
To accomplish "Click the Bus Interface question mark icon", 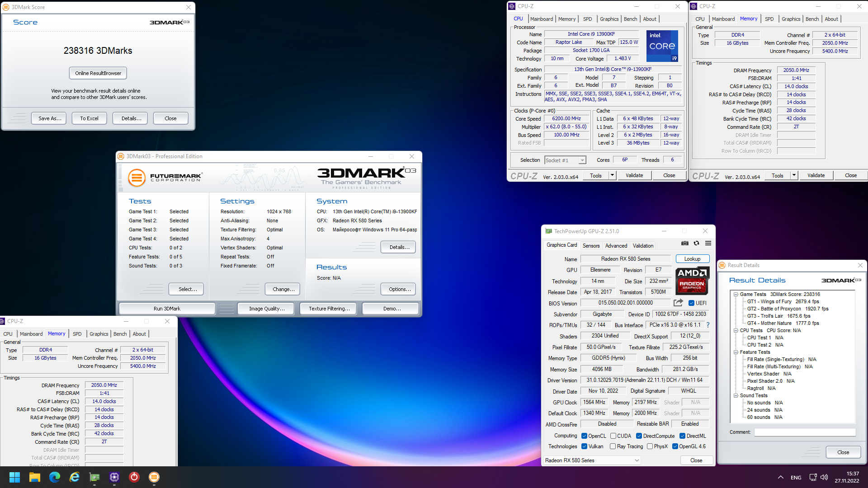I will pos(708,325).
